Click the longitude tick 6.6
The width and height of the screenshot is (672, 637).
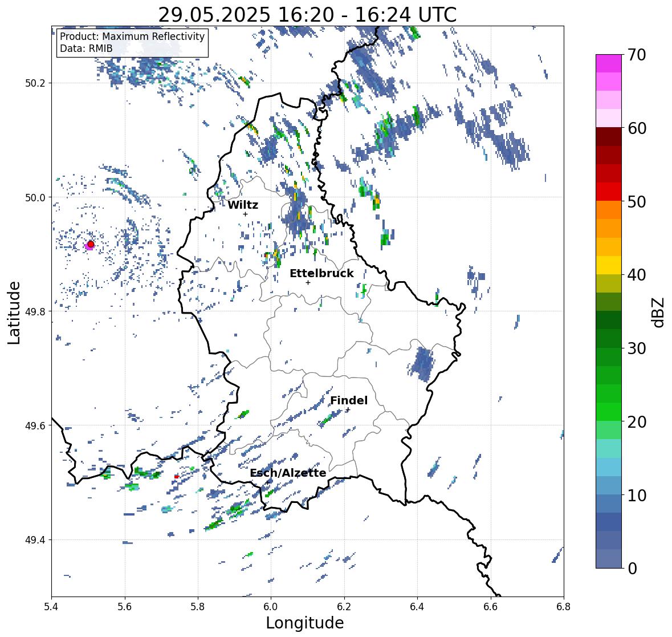tap(490, 606)
